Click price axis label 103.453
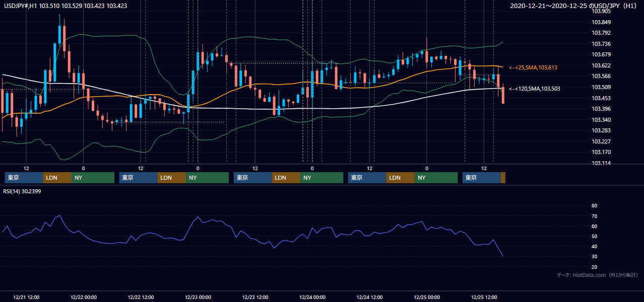This screenshot has height=302, width=644. [x=601, y=98]
